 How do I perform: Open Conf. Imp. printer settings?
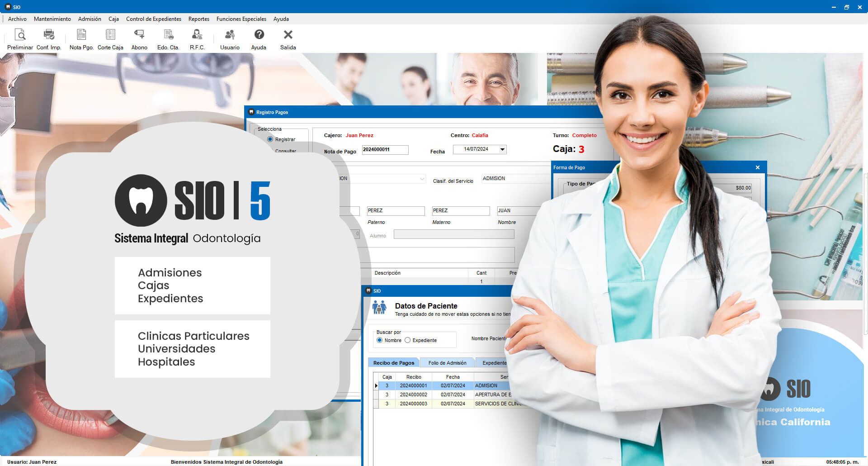point(49,39)
